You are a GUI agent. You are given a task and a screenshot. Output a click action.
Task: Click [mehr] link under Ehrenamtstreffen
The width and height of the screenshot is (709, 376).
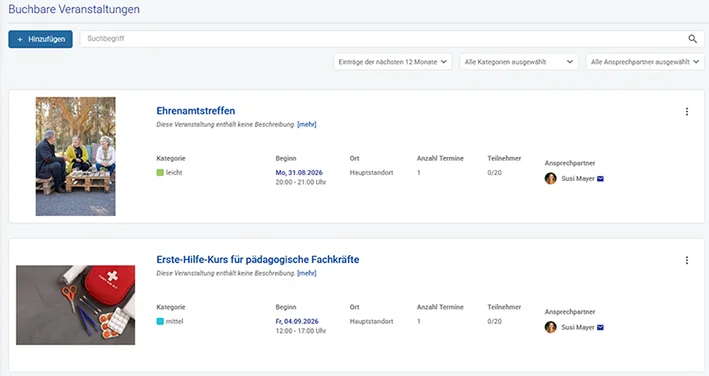(x=307, y=125)
